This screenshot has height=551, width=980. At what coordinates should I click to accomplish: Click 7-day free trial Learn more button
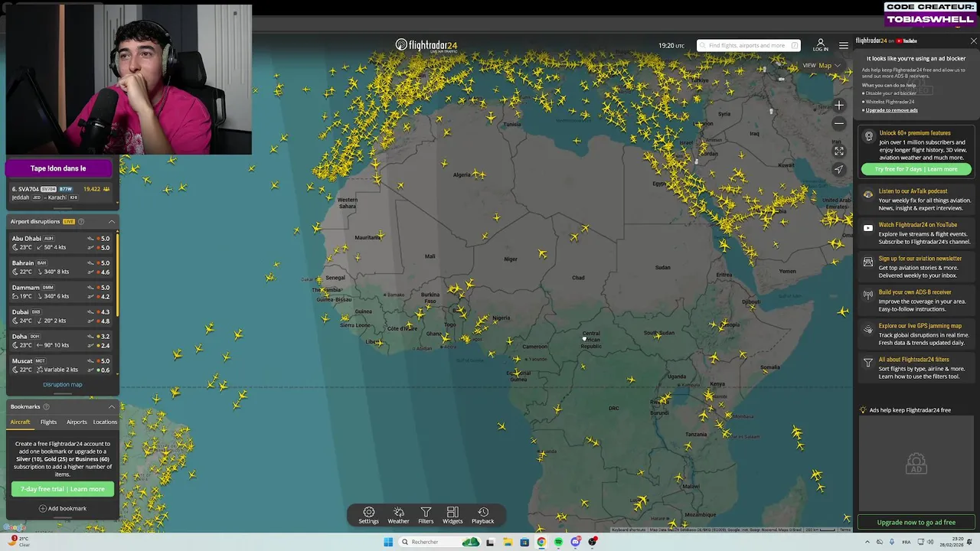coord(63,489)
